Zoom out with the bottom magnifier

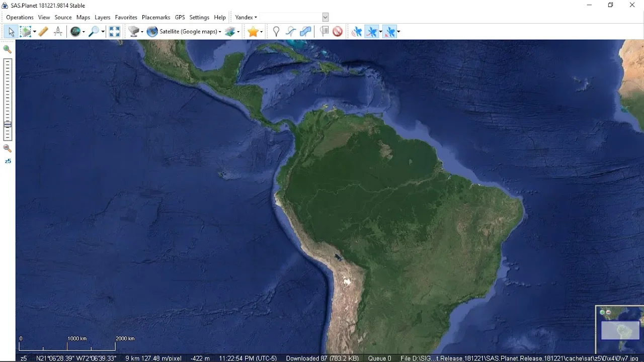(x=8, y=148)
